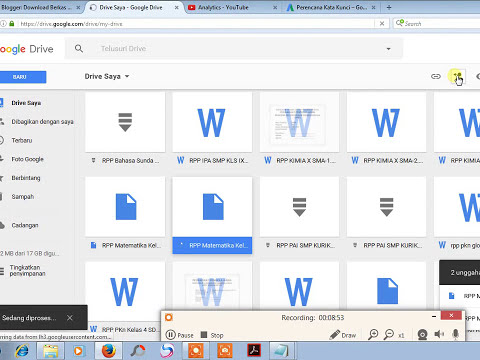Image resolution: width=480 pixels, height=360 pixels.
Task: Click the RPP KIMIA X SMA-1 file name
Action: click(306, 161)
